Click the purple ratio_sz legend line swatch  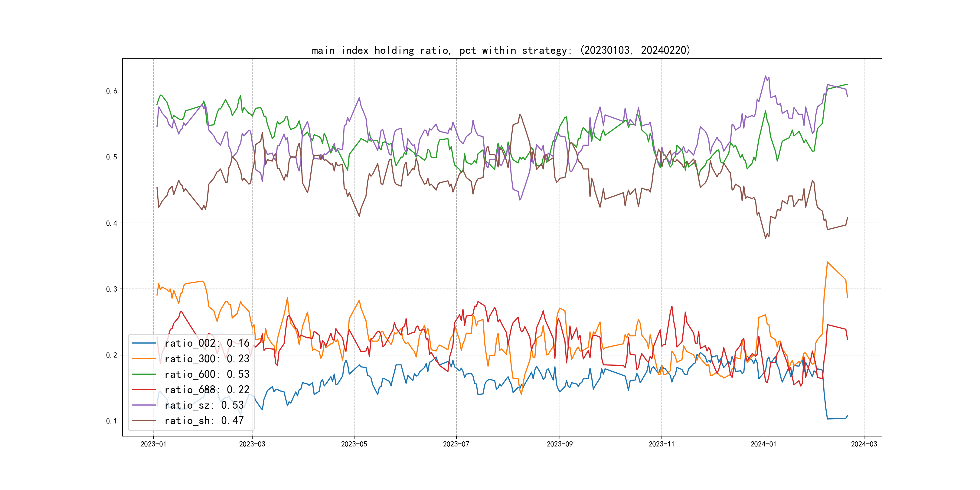(144, 405)
